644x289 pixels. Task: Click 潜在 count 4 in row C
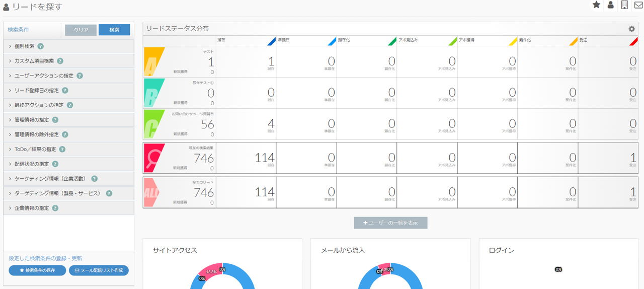click(271, 123)
